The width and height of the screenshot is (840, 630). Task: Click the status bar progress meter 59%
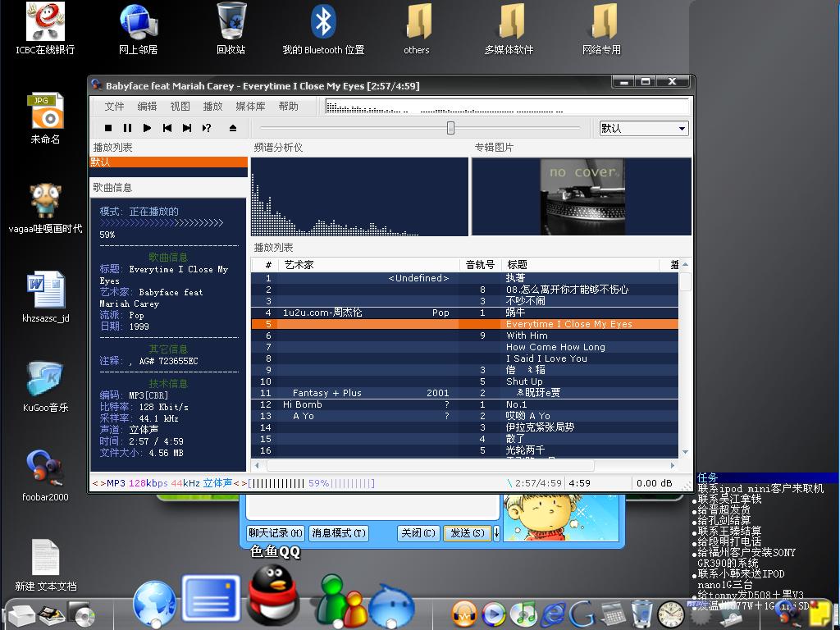(311, 483)
